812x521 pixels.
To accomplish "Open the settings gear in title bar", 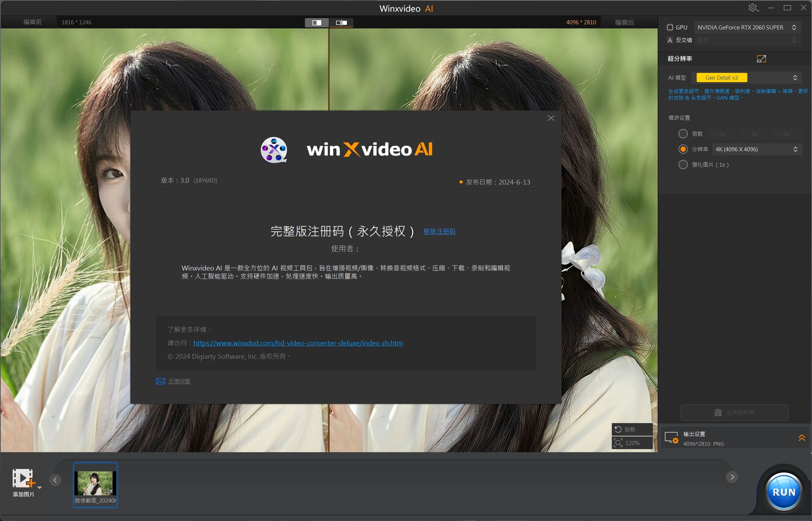I will (x=753, y=8).
